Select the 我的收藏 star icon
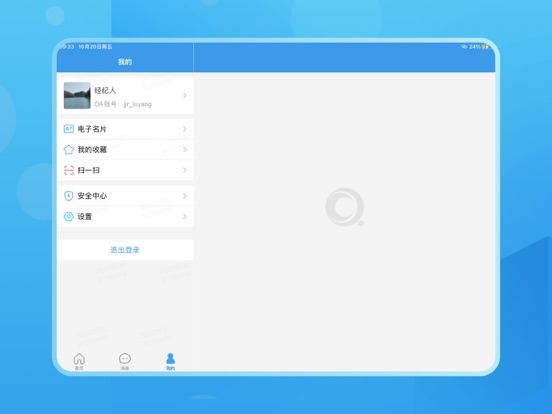The image size is (552, 414). tap(69, 150)
